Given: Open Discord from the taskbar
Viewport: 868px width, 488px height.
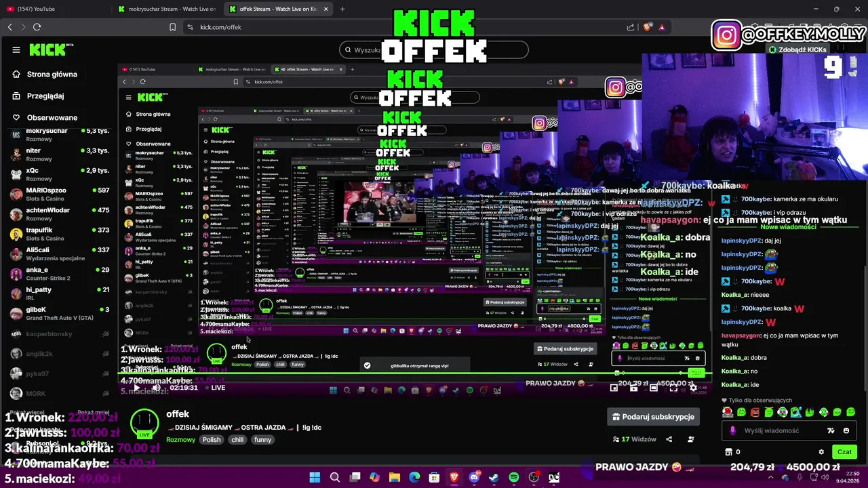Looking at the screenshot, I should coord(474,477).
